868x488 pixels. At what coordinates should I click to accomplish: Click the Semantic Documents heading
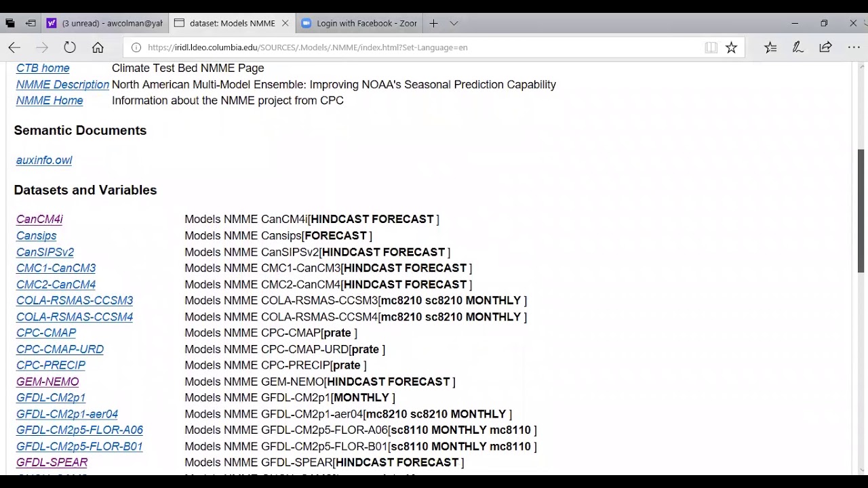[x=80, y=130]
